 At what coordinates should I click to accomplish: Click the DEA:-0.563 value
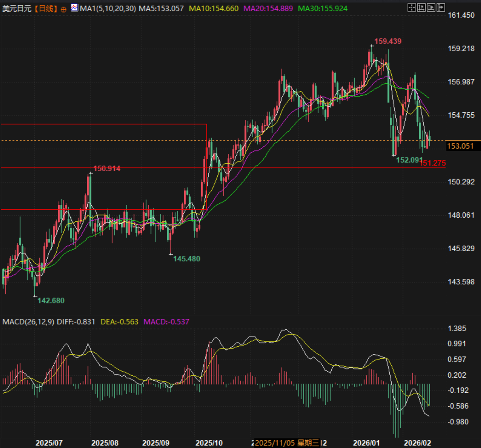[119, 322]
